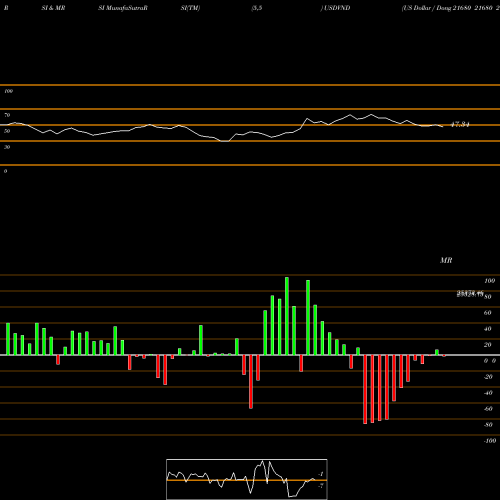Screen dimensions: 500x500
Task: Click the '(5,5' parameter text
Action: [256, 8]
